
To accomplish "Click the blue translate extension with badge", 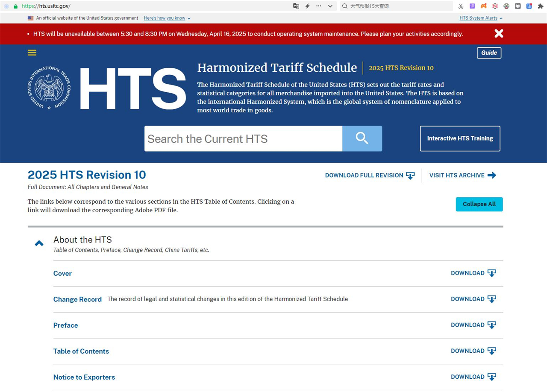I will coord(529,6).
